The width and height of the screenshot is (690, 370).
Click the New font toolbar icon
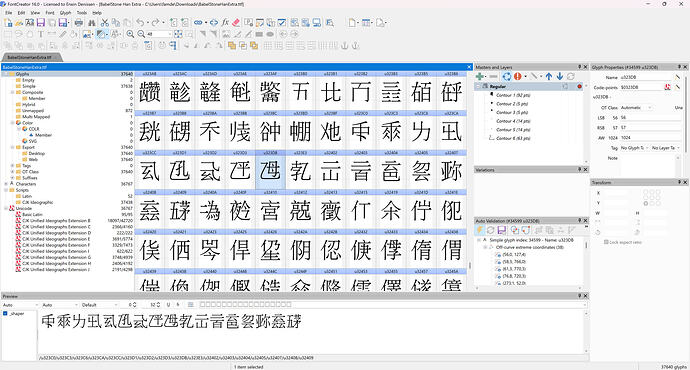click(8, 22)
